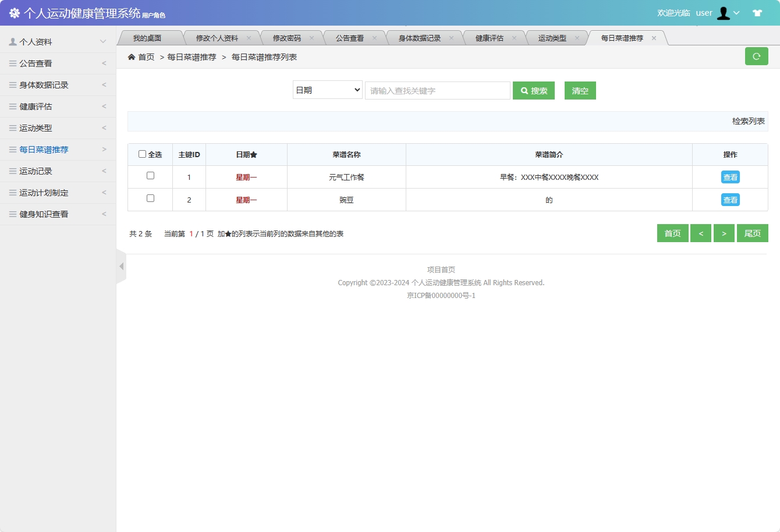The height and width of the screenshot is (532, 780).
Task: Click the user avatar icon in the header
Action: click(x=724, y=12)
